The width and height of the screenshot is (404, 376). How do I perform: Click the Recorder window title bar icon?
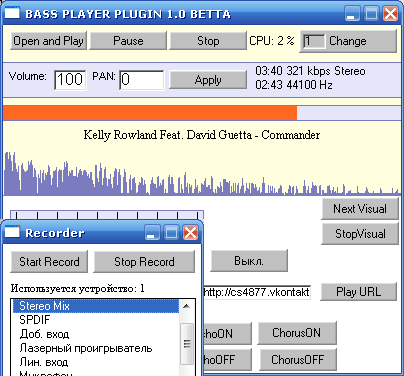click(12, 232)
